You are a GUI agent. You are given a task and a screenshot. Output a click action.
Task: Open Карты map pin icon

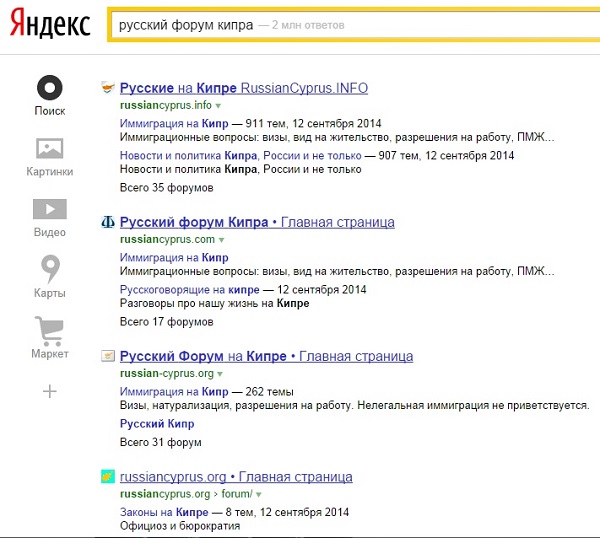click(50, 269)
